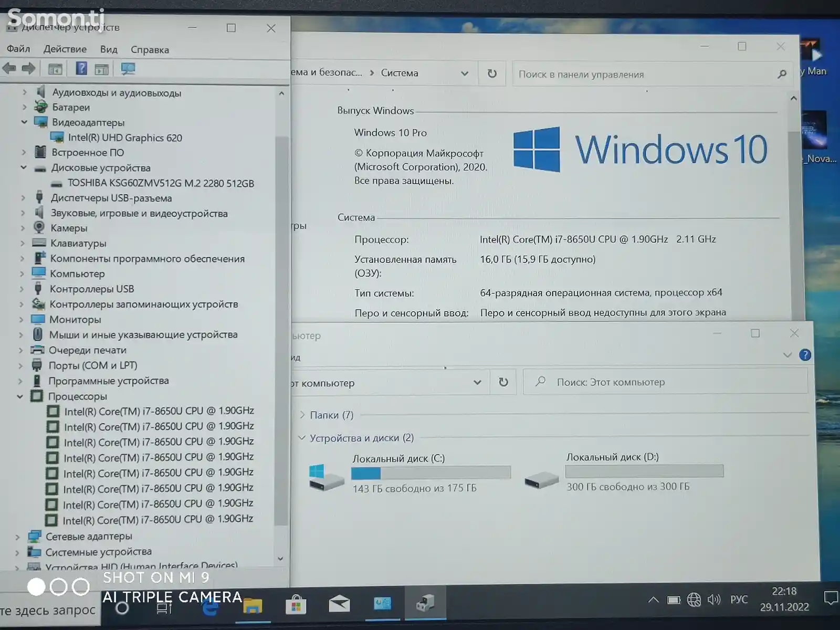Screen dimensions: 840x630
Task: Collapse the Видеоадаптеры node
Action: [x=24, y=122]
